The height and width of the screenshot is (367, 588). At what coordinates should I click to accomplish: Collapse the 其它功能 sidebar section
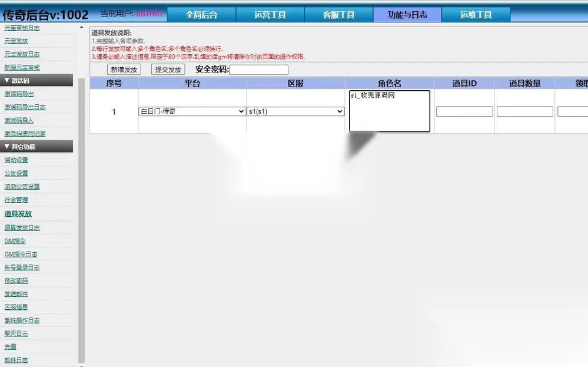click(36, 146)
